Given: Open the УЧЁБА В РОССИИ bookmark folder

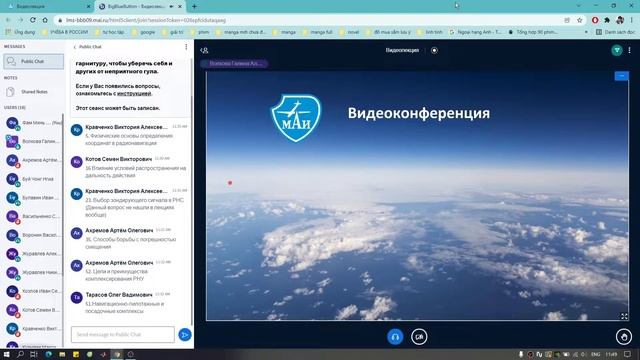Looking at the screenshot, I should [64, 32].
